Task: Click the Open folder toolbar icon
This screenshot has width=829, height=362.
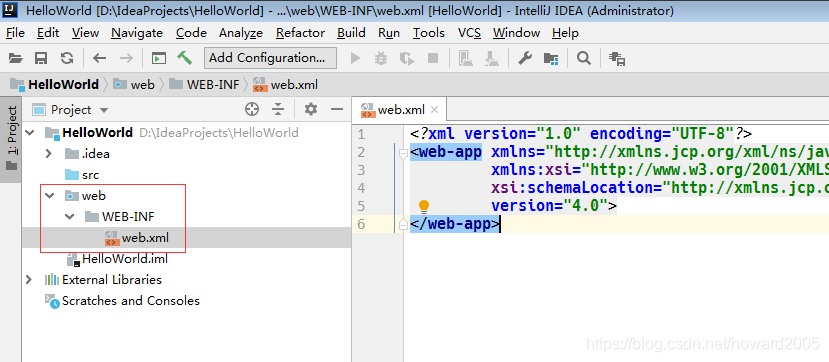Action: click(15, 59)
